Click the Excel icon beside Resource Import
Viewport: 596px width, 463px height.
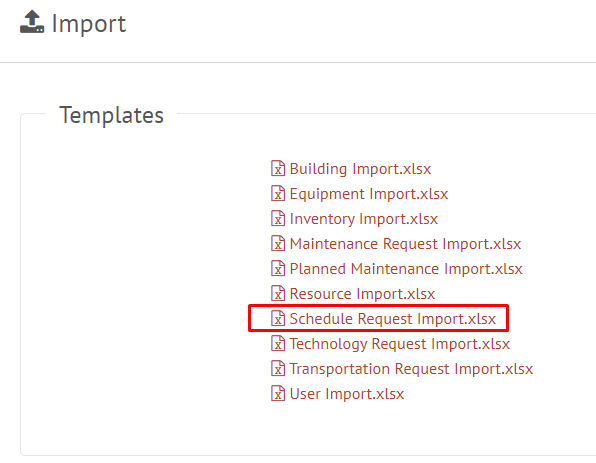[278, 293]
